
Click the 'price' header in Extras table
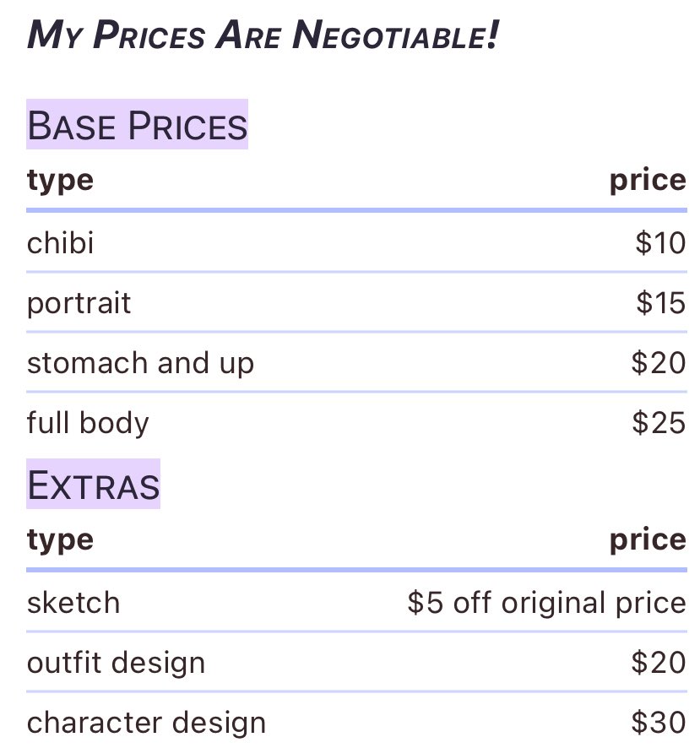(648, 540)
